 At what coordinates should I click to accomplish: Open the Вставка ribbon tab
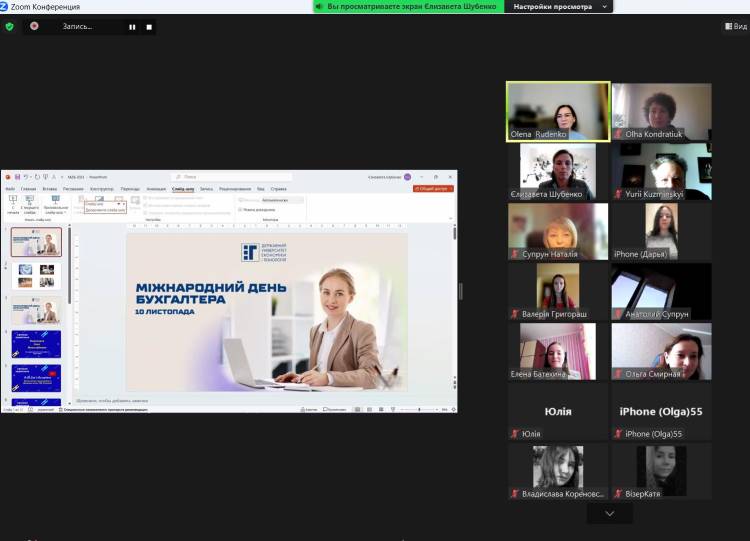(47, 188)
